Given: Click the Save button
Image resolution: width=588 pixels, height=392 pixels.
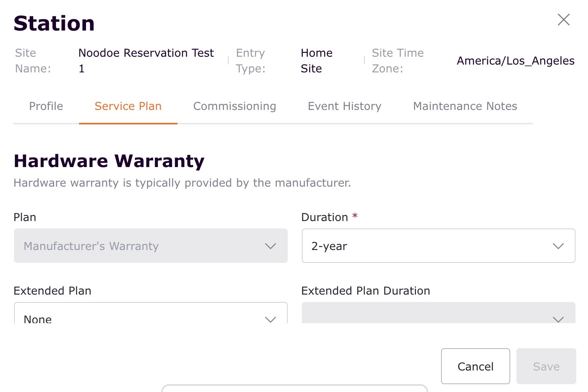Looking at the screenshot, I should tap(546, 366).
